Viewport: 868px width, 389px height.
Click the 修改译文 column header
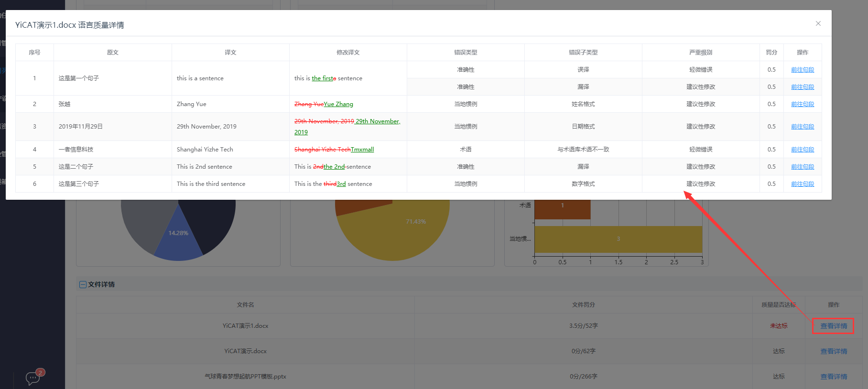pyautogui.click(x=347, y=53)
